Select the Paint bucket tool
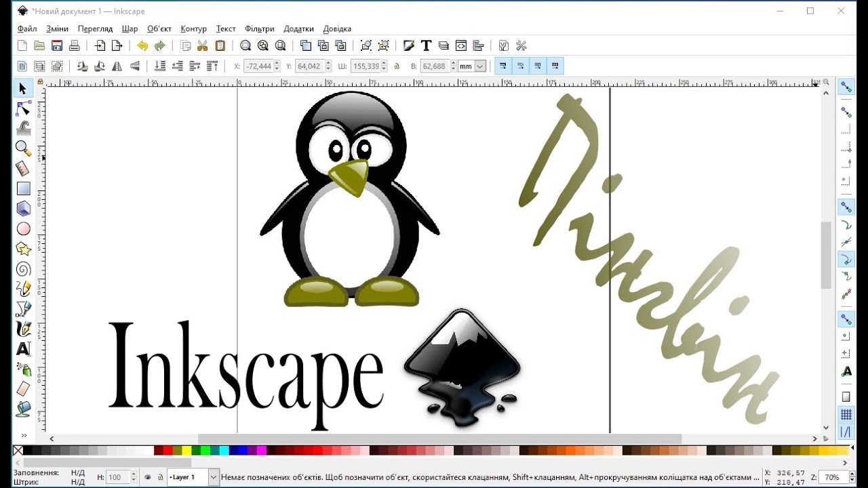868x488 pixels. (23, 409)
